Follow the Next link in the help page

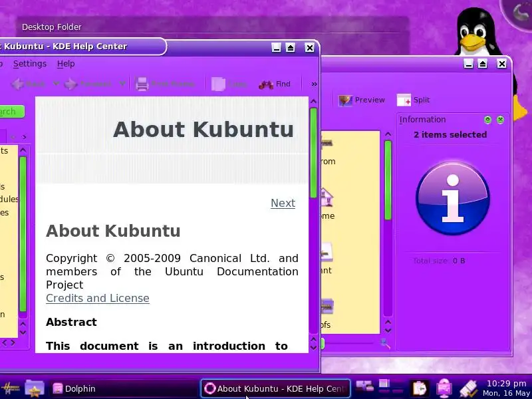(283, 203)
